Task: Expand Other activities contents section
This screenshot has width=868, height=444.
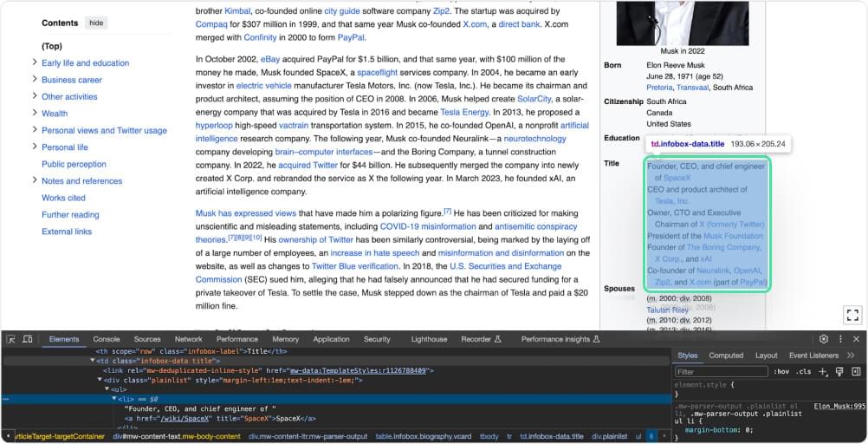Action: pos(35,96)
